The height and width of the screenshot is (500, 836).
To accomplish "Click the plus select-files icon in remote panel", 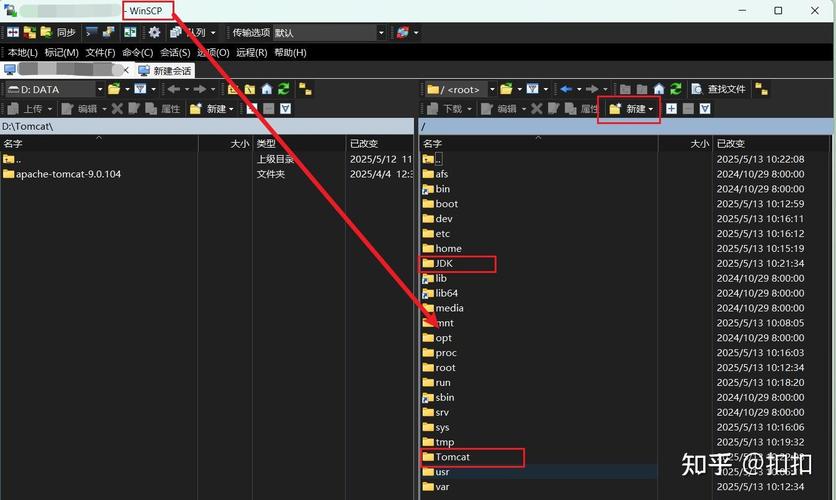I will click(671, 108).
